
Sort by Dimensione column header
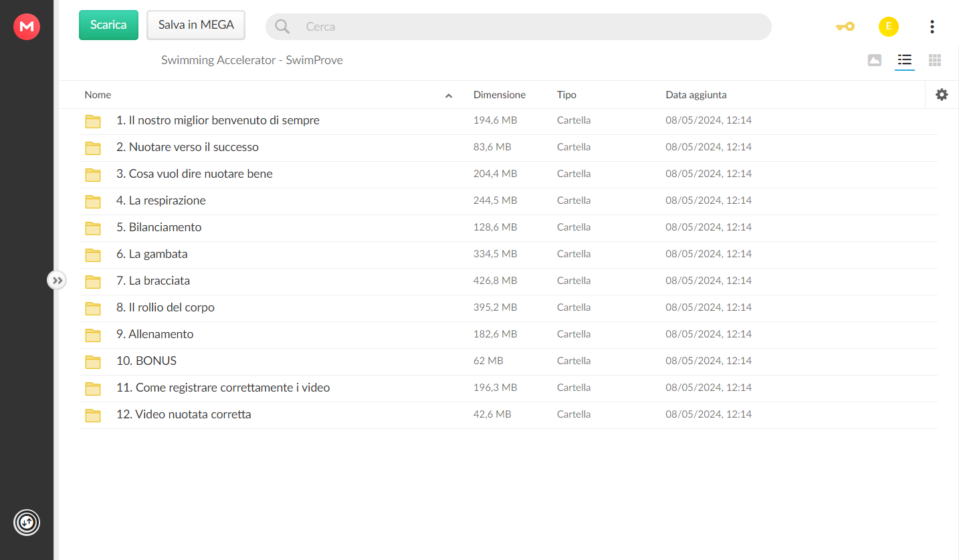tap(500, 95)
